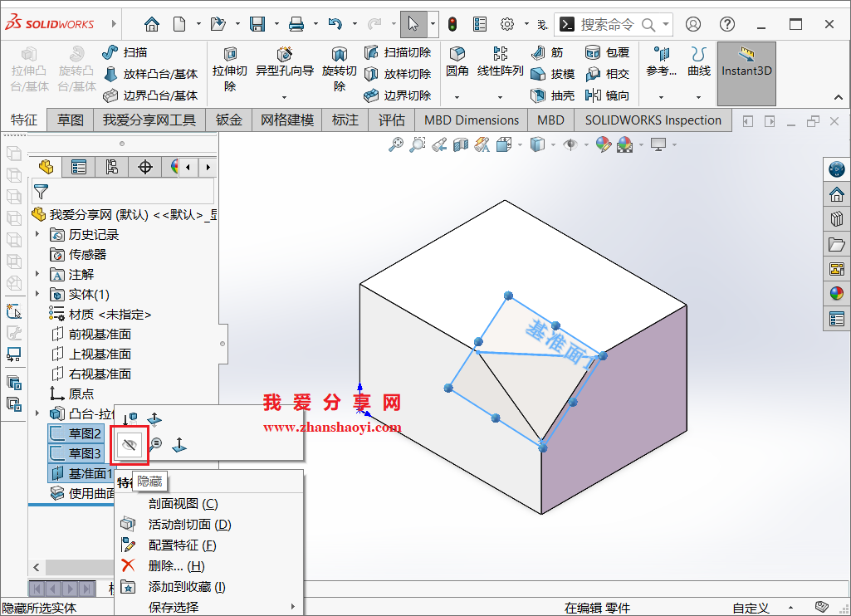Hide the sketch using the 隐藏 eye icon
The width and height of the screenshot is (851, 616).
click(130, 445)
